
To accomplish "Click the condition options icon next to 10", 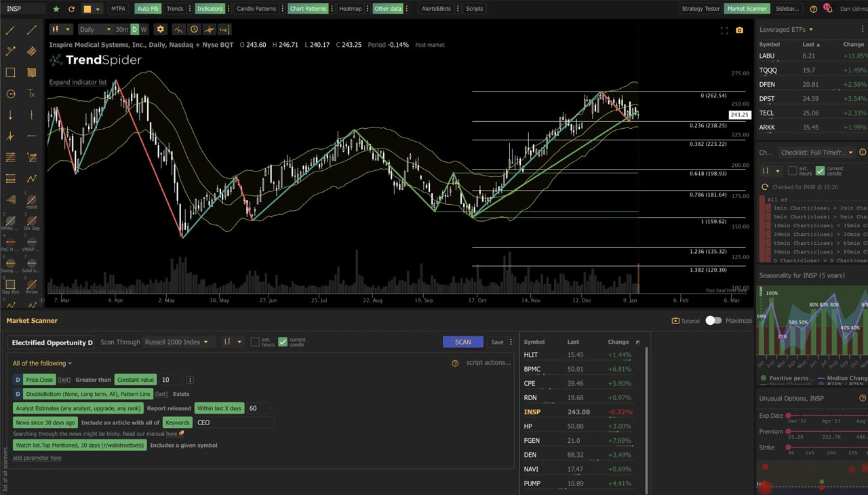I will click(190, 380).
